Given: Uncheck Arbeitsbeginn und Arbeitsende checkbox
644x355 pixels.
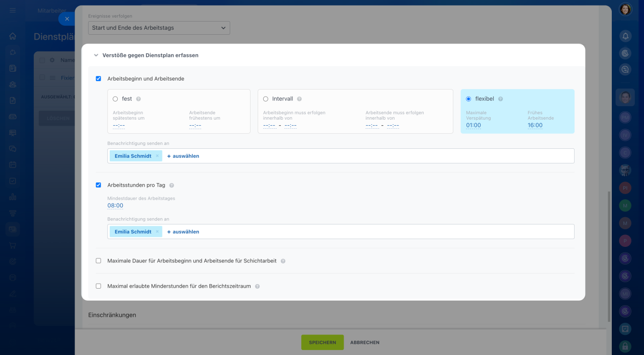Looking at the screenshot, I should pos(99,79).
